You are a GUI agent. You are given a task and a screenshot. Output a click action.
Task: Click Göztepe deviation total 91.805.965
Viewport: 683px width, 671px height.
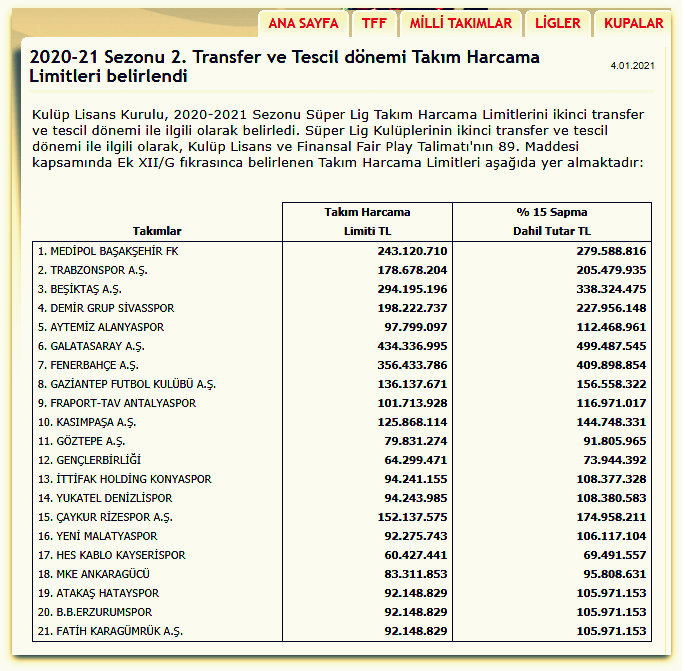[x=615, y=441]
